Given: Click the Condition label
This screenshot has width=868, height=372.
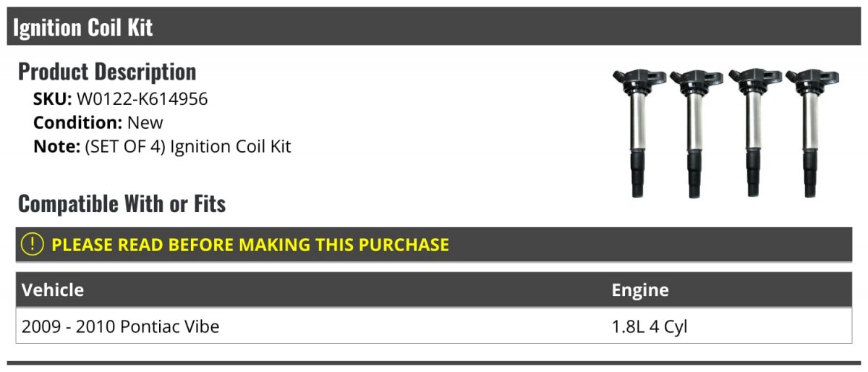Looking at the screenshot, I should coord(77,122).
